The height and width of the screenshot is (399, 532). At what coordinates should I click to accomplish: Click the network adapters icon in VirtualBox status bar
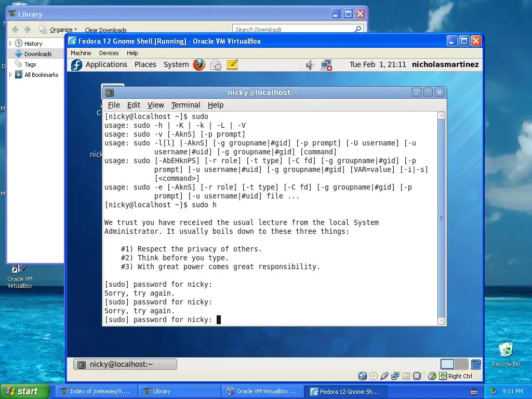pos(395,376)
